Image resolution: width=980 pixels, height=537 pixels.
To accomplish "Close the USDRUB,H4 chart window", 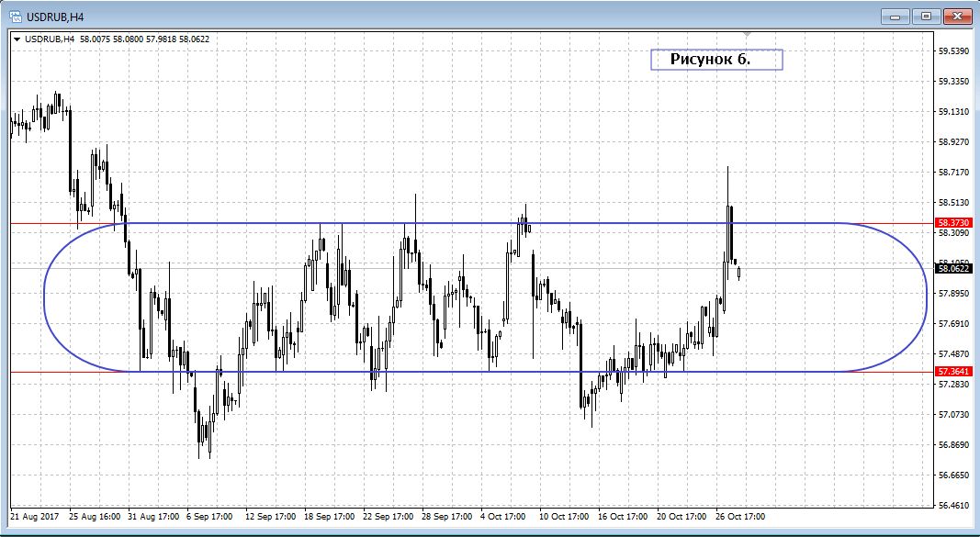I will (x=956, y=16).
